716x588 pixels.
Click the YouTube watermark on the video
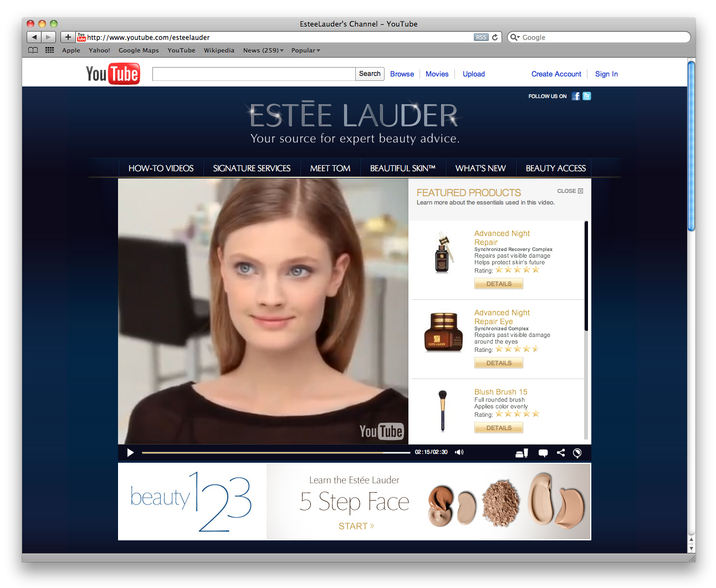[381, 431]
